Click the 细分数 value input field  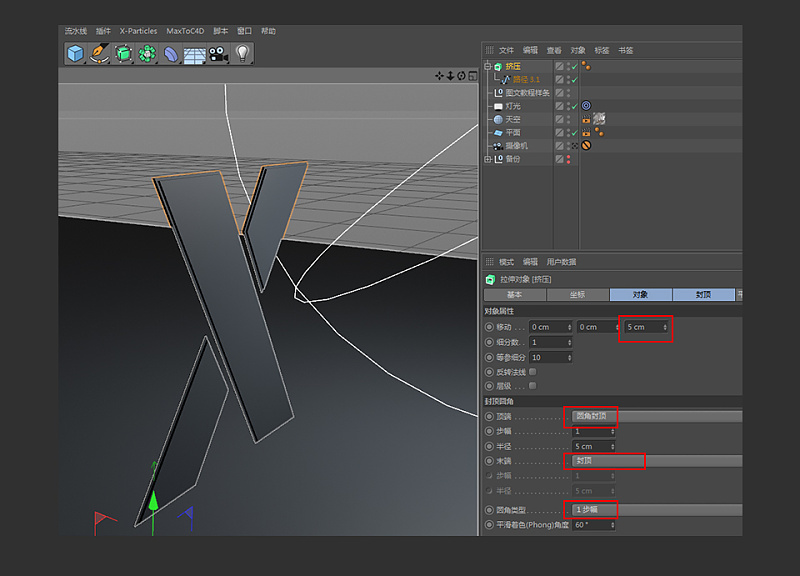(x=550, y=342)
